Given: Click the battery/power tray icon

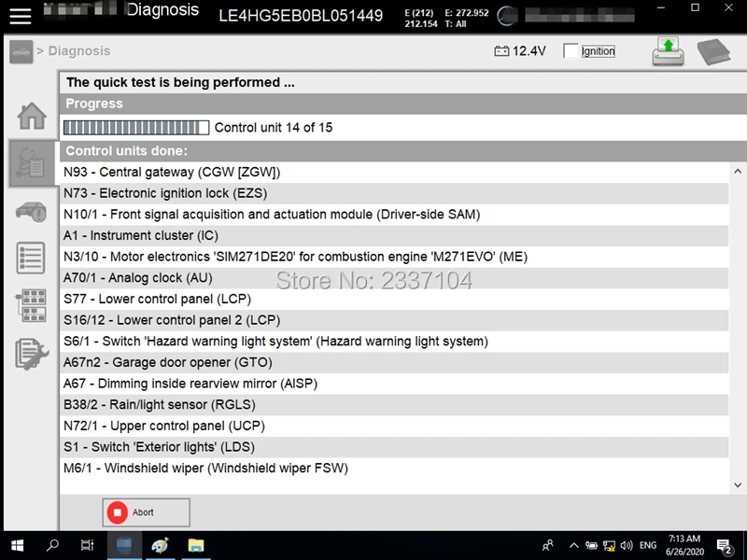Looking at the screenshot, I should tap(592, 546).
